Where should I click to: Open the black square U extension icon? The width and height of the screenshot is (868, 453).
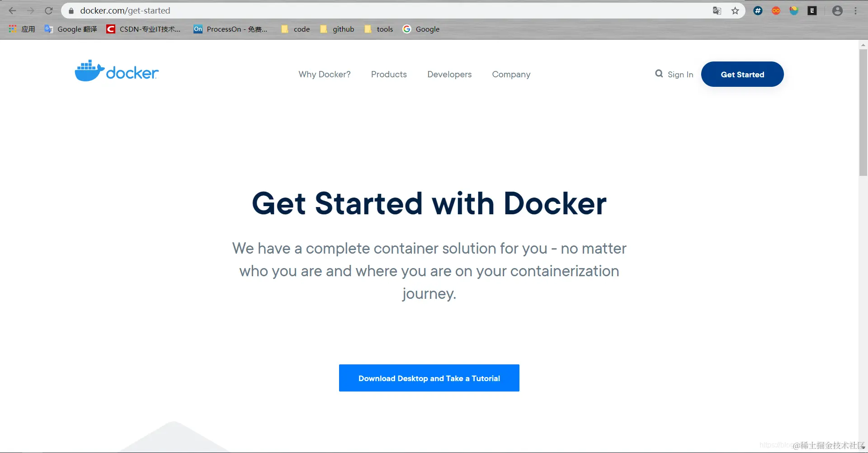pos(812,11)
